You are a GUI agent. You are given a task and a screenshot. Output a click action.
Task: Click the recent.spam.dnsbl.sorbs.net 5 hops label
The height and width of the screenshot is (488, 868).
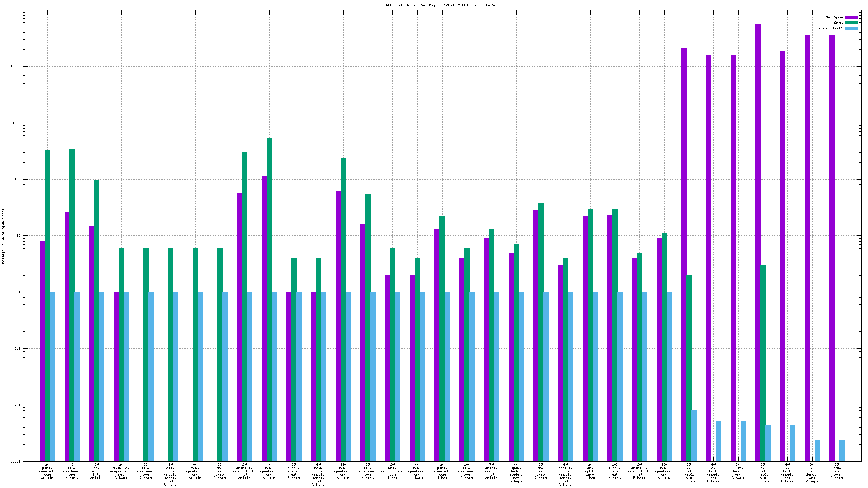click(565, 474)
